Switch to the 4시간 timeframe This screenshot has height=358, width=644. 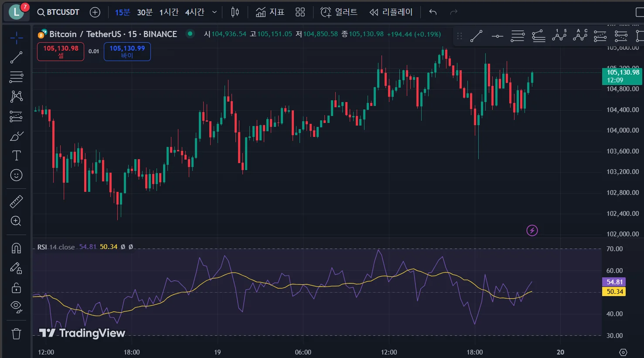coord(194,12)
